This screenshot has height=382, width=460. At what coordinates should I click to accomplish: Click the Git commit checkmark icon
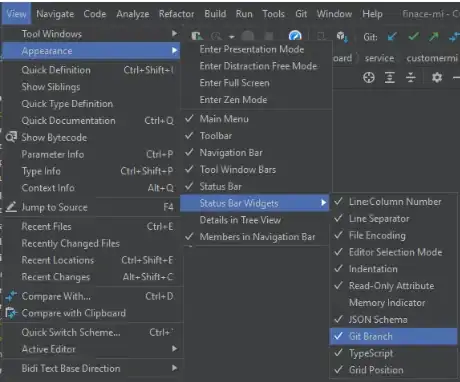[x=413, y=36]
